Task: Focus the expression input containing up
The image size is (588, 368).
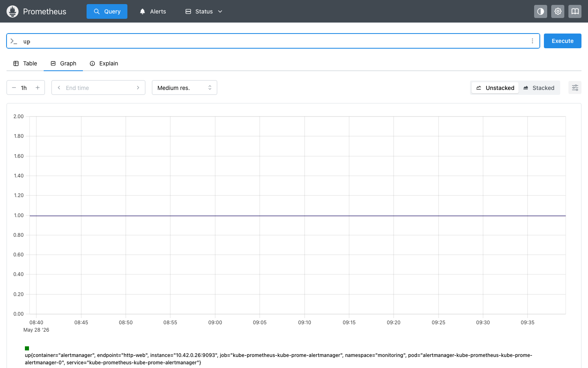Action: point(274,41)
